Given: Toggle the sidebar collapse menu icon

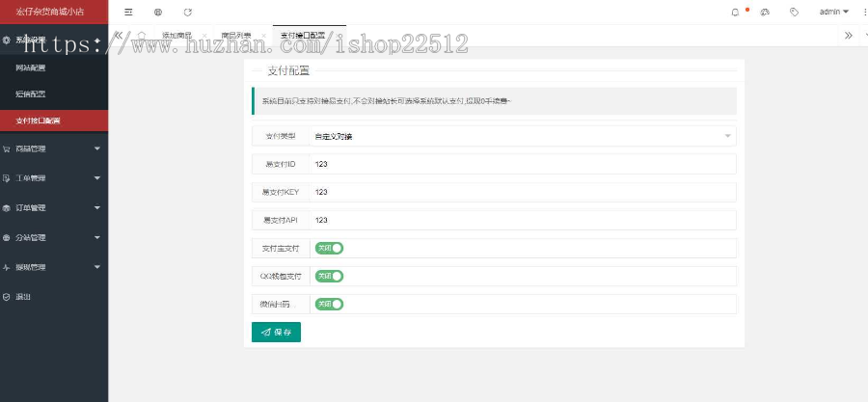Looking at the screenshot, I should click(128, 12).
